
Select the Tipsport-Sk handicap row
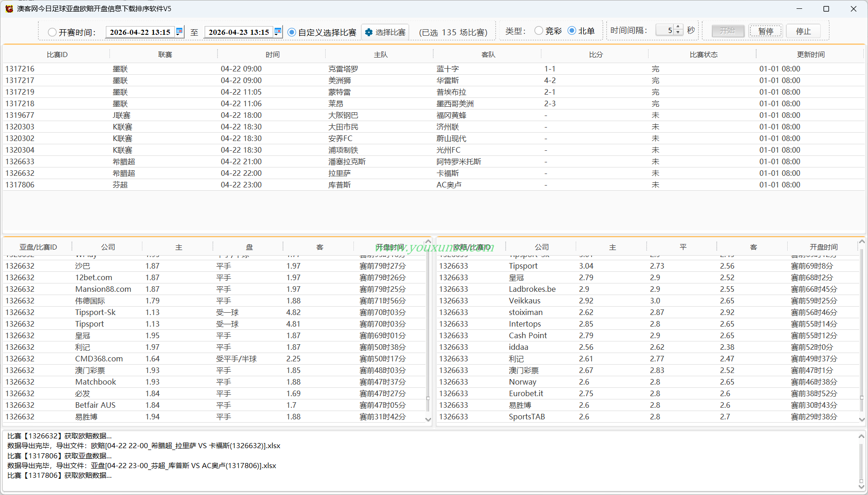coord(214,312)
